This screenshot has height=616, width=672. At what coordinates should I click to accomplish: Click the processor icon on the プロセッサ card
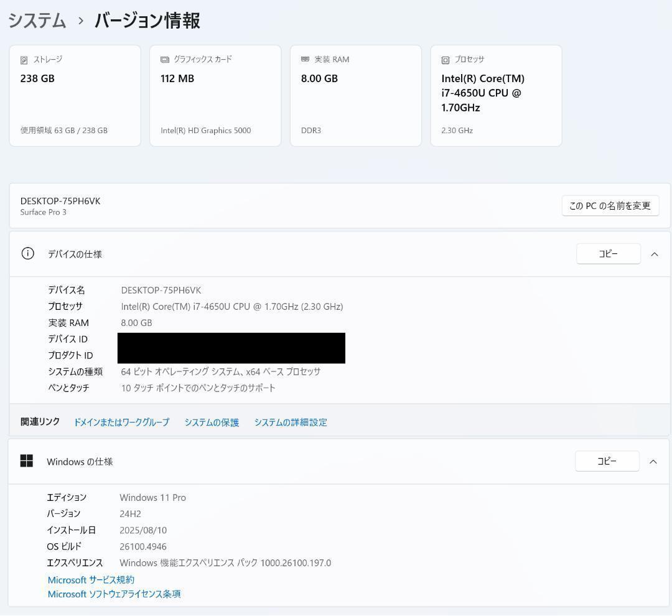[444, 59]
